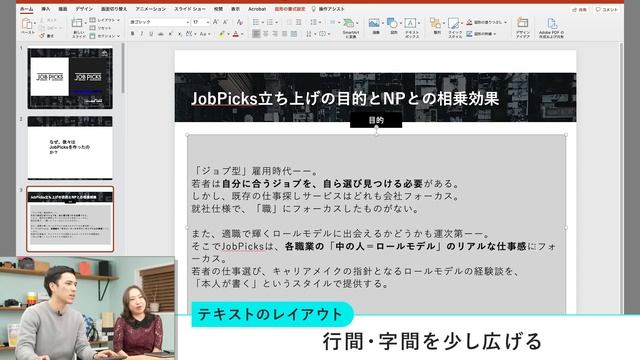Click the Tell Me (操作アシスト) search box
640x360 pixels.
pos(328,9)
